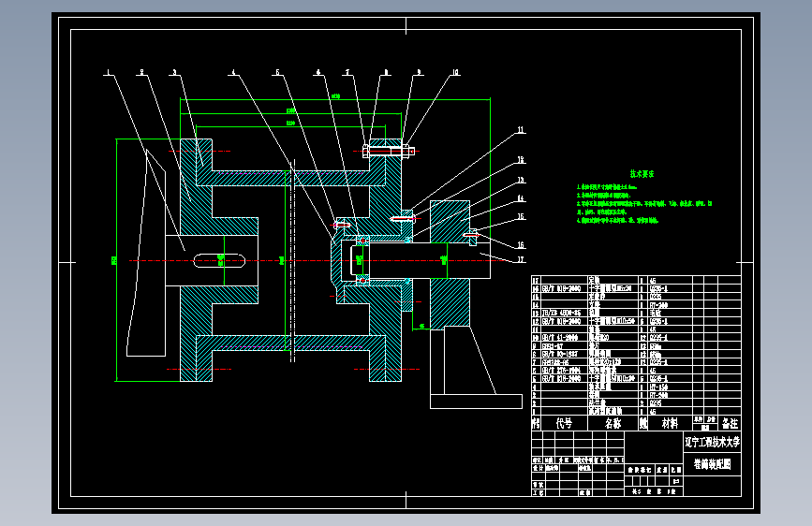
Task: Click the 材料 column header
Action: point(670,423)
